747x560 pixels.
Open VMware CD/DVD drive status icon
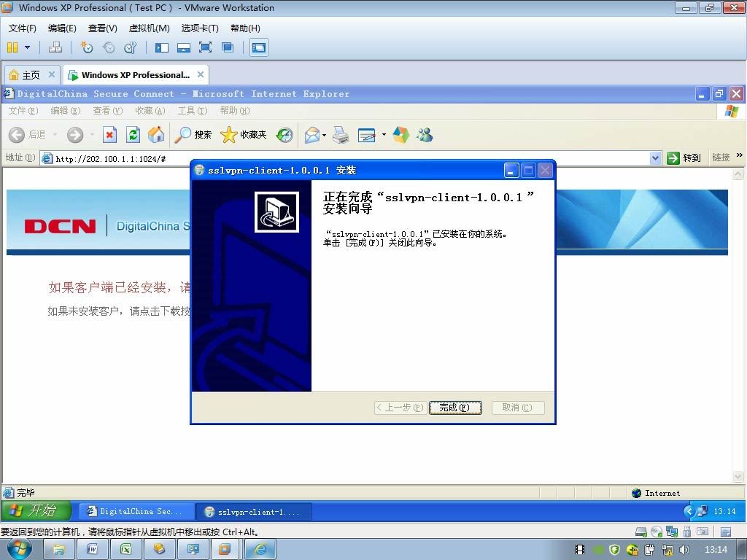[657, 532]
